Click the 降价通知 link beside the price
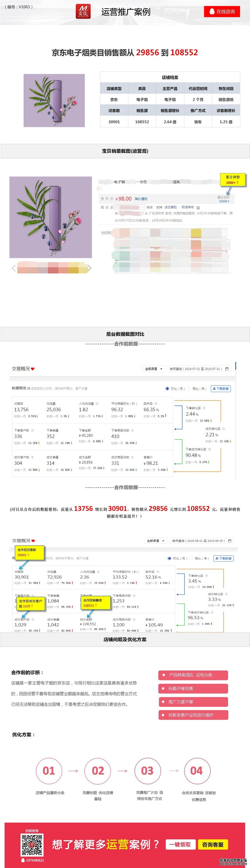Viewport: 250px width, 868px height. point(141,199)
